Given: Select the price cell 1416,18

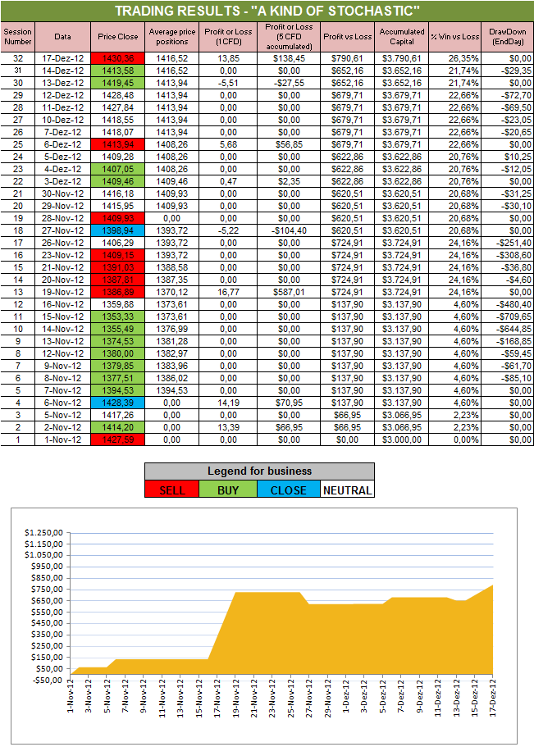Looking at the screenshot, I should click(117, 194).
